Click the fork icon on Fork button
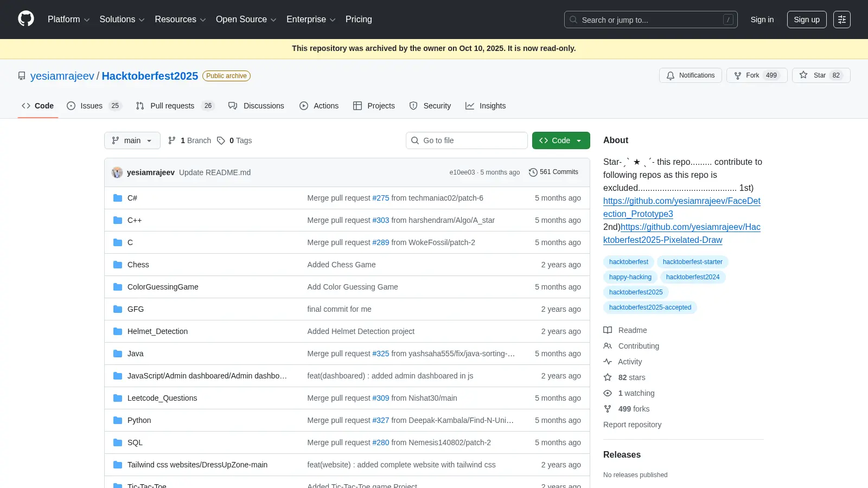Image resolution: width=868 pixels, height=488 pixels. (x=738, y=75)
